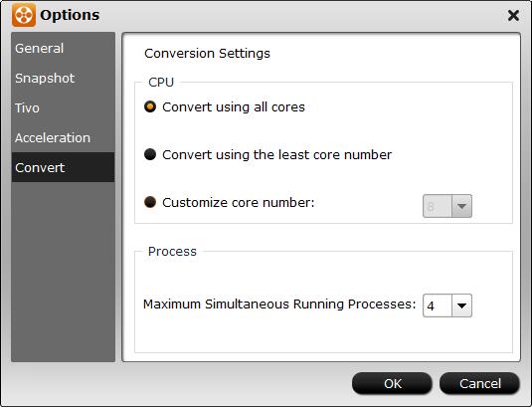Click the orange film reel app icon
The height and width of the screenshot is (407, 532).
pos(24,15)
